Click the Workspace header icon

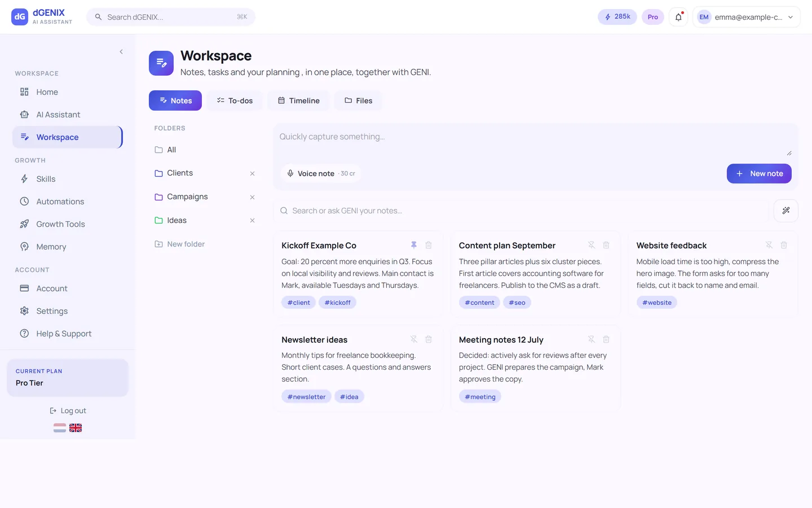pos(161,63)
